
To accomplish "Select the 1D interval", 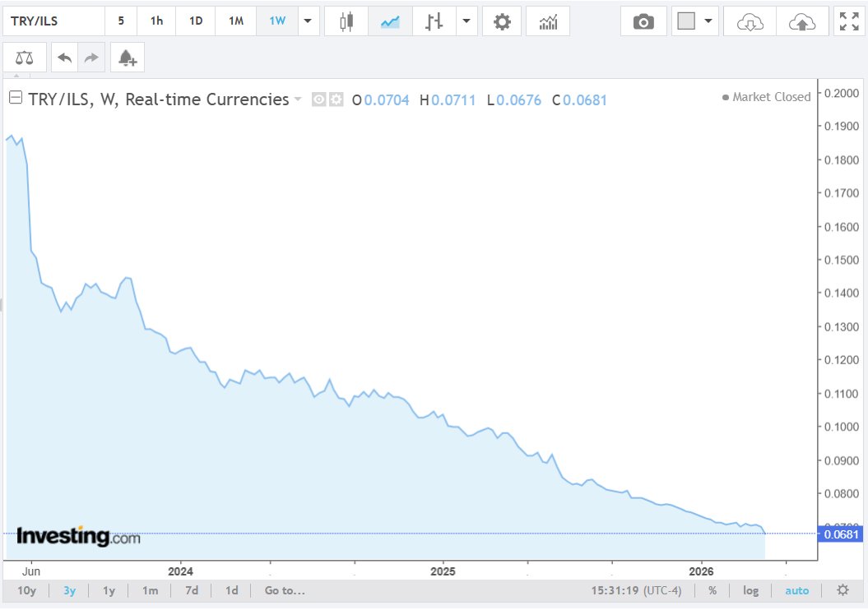I will point(196,21).
